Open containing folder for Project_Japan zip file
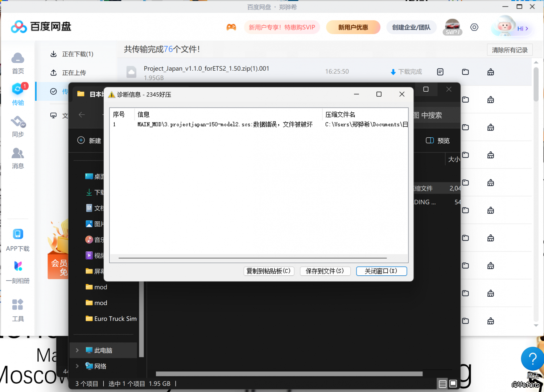 click(465, 72)
